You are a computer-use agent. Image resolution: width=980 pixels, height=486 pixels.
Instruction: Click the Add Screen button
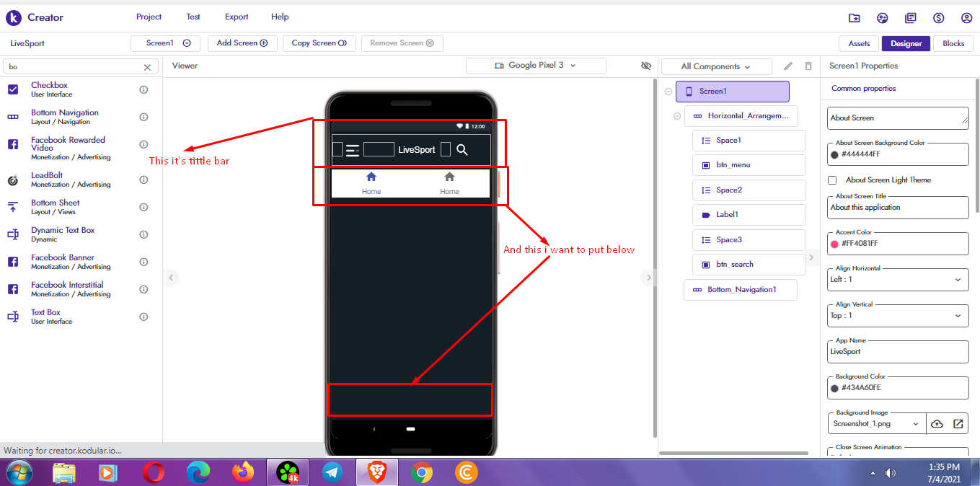[x=242, y=43]
